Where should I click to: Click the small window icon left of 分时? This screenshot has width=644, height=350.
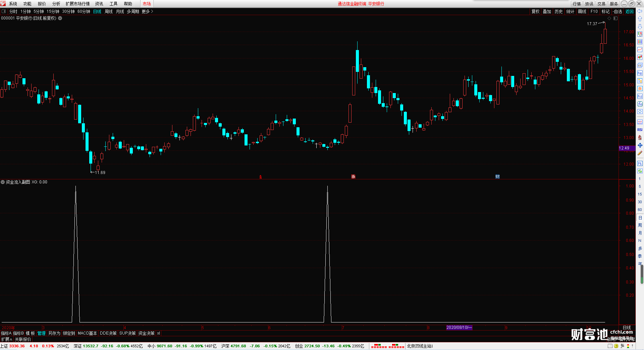[4, 11]
